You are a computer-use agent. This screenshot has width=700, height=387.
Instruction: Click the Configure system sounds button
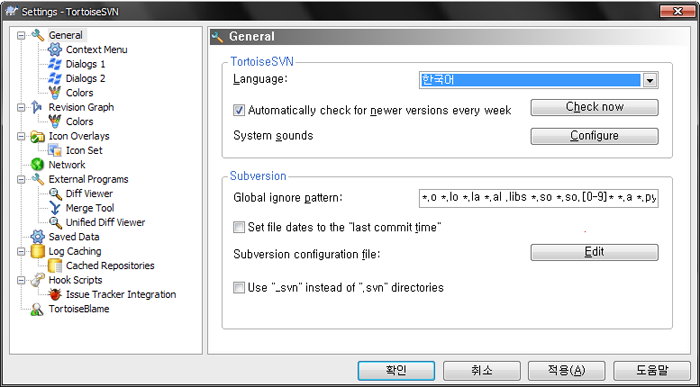click(594, 136)
